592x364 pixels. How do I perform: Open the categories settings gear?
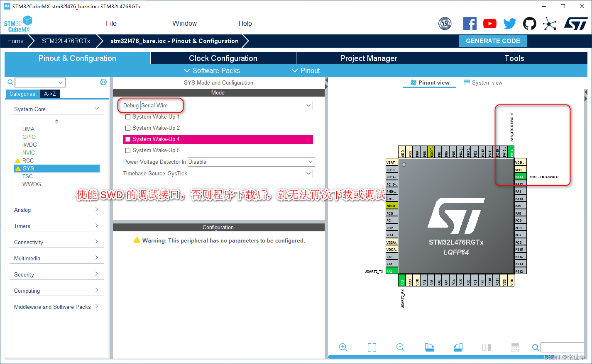(x=103, y=82)
